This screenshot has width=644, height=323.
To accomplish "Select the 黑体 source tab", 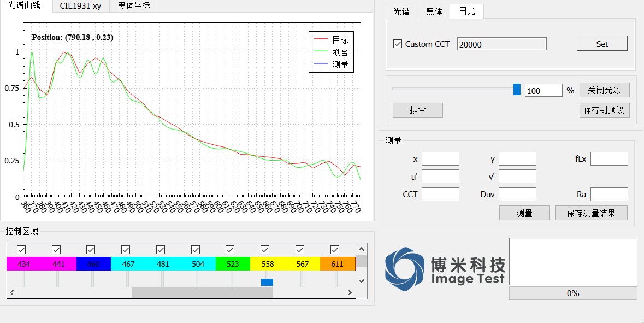I will point(434,11).
